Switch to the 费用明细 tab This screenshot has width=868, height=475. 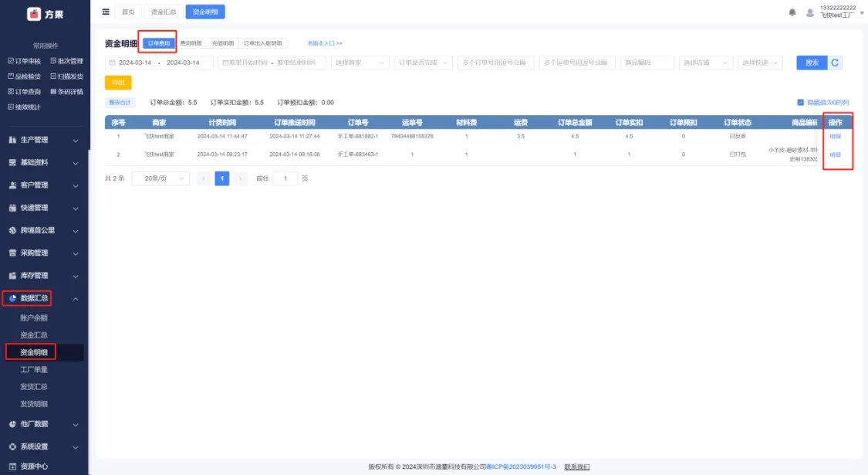pos(191,43)
